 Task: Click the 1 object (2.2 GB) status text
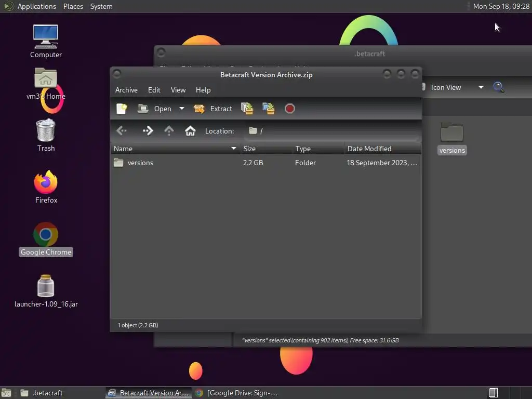pyautogui.click(x=138, y=325)
